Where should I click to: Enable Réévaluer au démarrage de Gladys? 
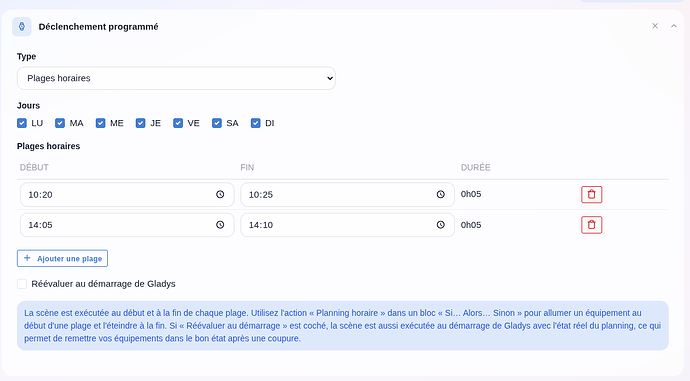[x=22, y=284]
